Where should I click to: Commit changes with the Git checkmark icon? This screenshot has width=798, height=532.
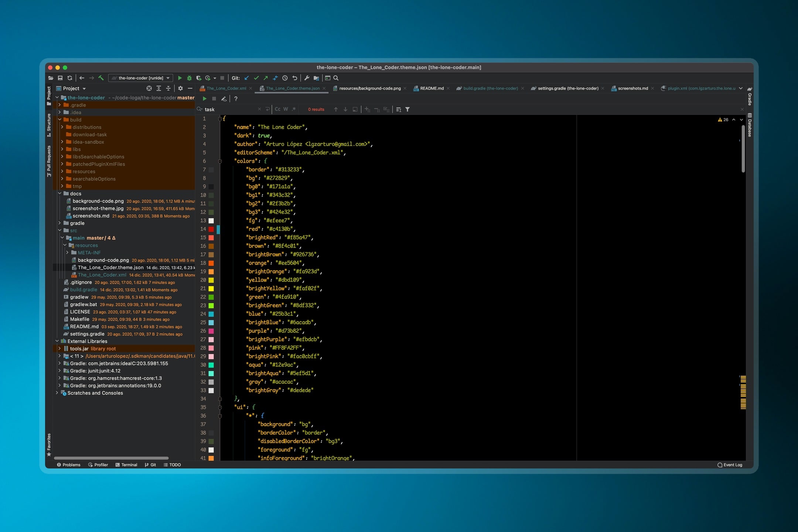[256, 78]
